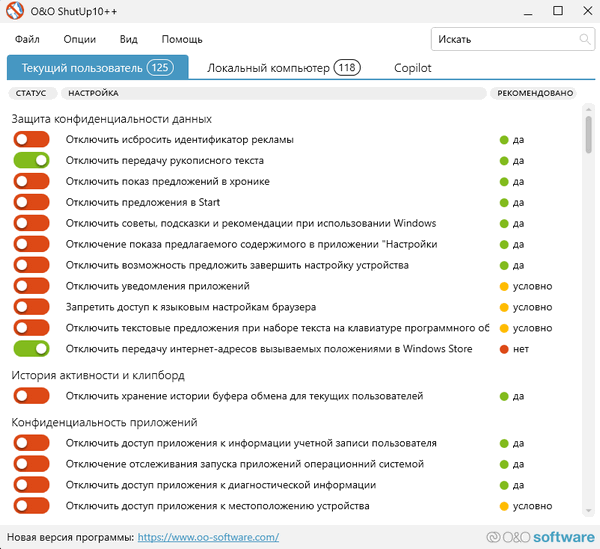Click 'Новая версия программы:' status text
This screenshot has width=600, height=549.
[70, 537]
